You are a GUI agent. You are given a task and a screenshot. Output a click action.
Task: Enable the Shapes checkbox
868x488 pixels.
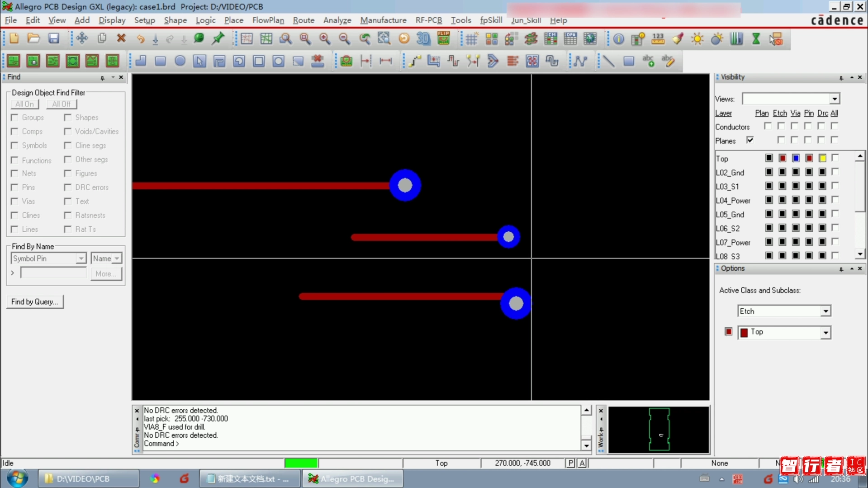pos(68,118)
